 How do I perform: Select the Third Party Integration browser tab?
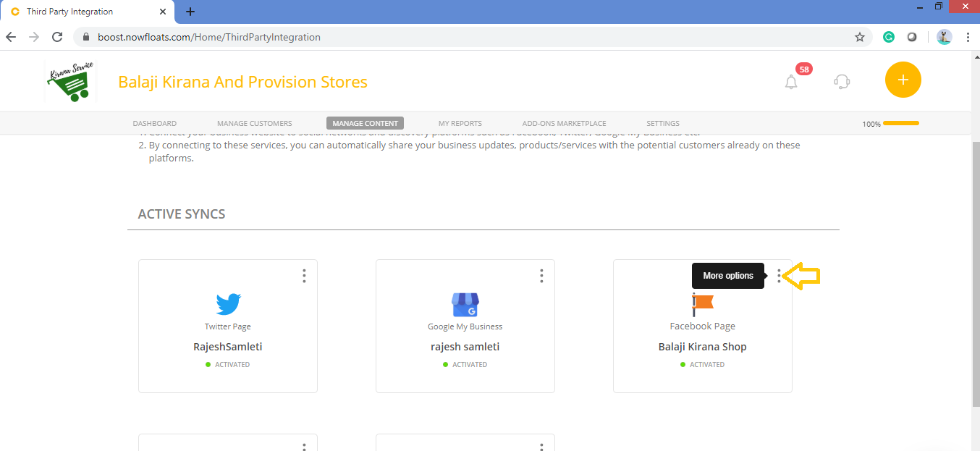coord(87,12)
